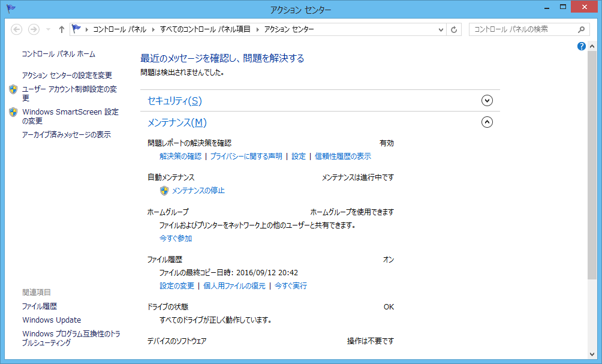Open dropdown arrow after すべてのコントロール パネル項目

tap(257, 29)
